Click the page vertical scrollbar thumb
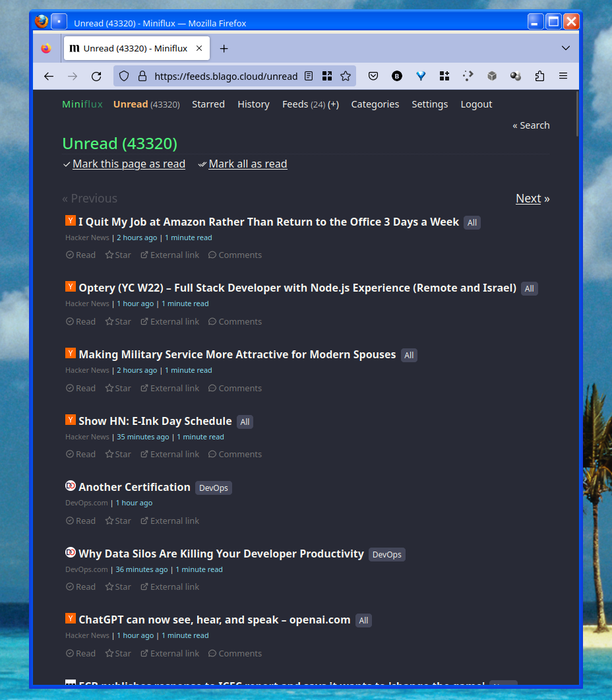612x700 pixels. 577,114
